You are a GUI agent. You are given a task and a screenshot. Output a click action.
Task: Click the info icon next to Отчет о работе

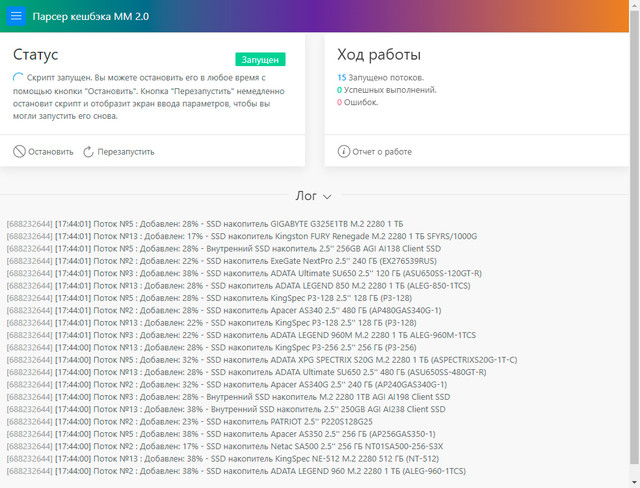pos(344,151)
